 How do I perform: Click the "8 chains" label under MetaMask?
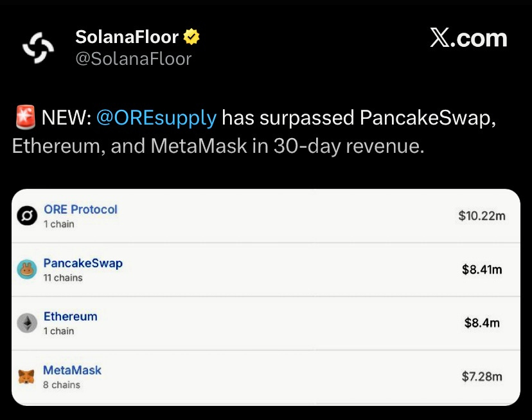(x=62, y=385)
